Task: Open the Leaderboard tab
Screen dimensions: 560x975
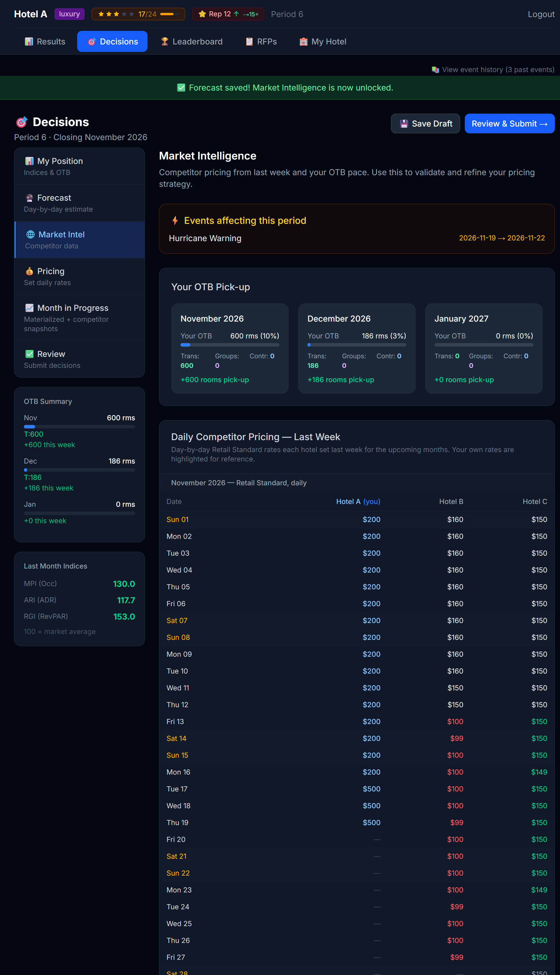Action: (x=191, y=42)
